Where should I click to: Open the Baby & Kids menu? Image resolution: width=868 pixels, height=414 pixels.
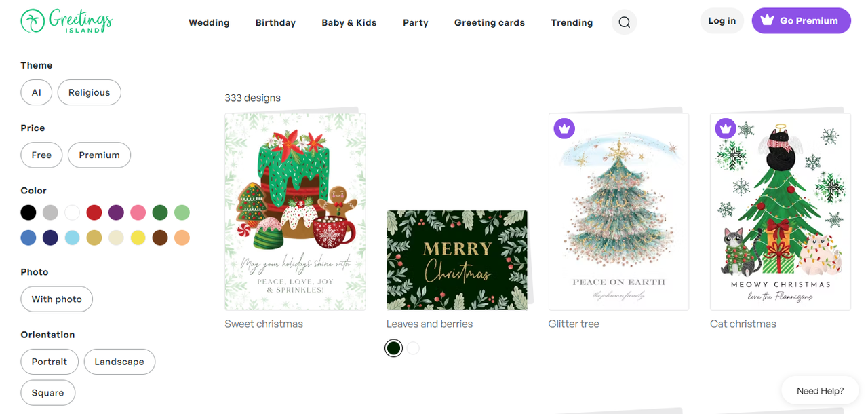(x=349, y=22)
